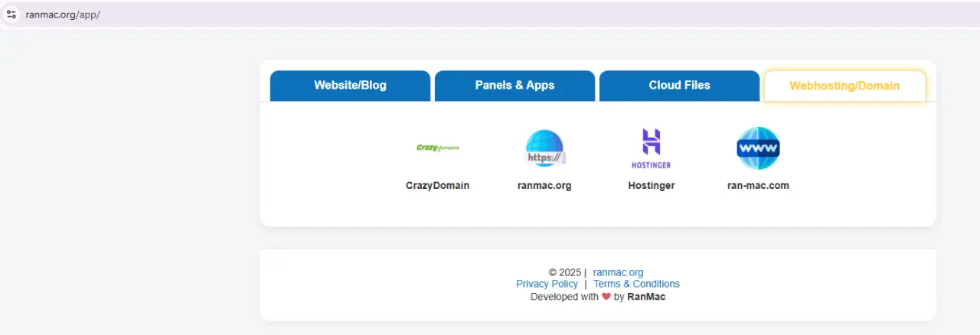This screenshot has height=335, width=980.
Task: Click the CrazyDomain text label
Action: 437,185
